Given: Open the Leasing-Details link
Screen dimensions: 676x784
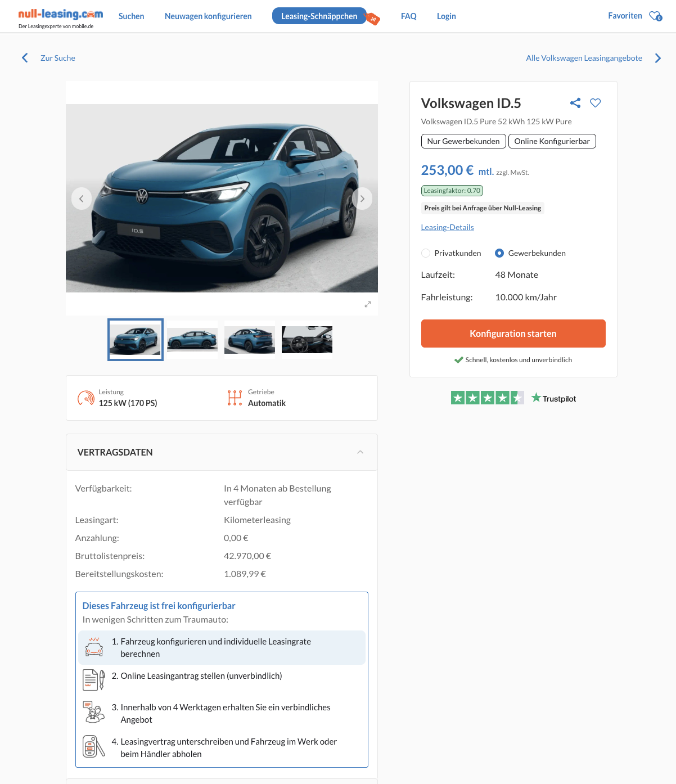Looking at the screenshot, I should pyautogui.click(x=447, y=227).
